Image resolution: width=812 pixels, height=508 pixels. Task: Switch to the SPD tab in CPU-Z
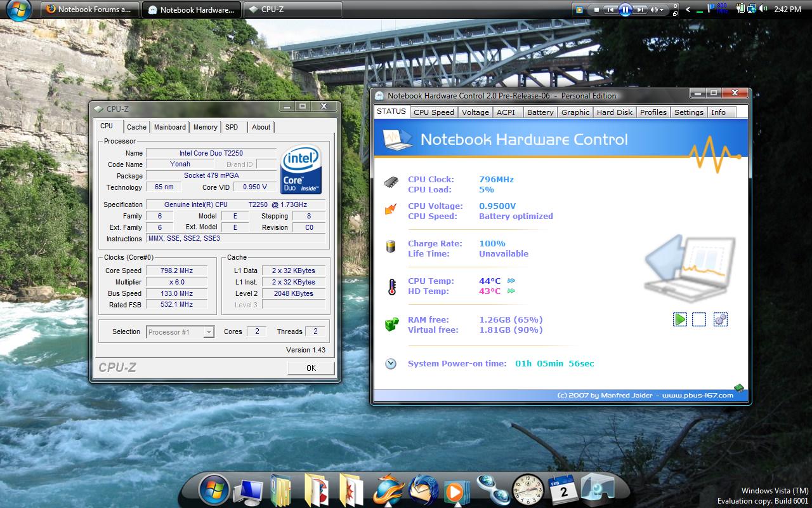click(x=232, y=127)
